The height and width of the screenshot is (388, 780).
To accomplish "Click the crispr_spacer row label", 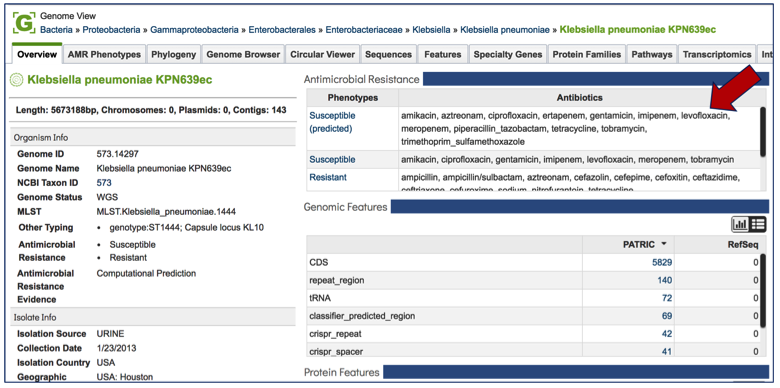I will tap(336, 352).
